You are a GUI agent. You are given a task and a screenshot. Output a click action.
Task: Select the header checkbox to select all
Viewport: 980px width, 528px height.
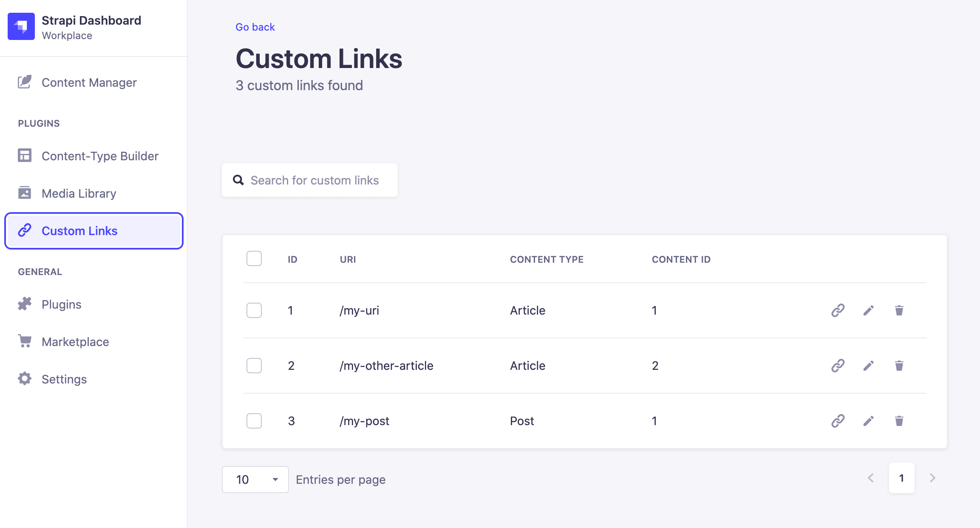(x=254, y=258)
